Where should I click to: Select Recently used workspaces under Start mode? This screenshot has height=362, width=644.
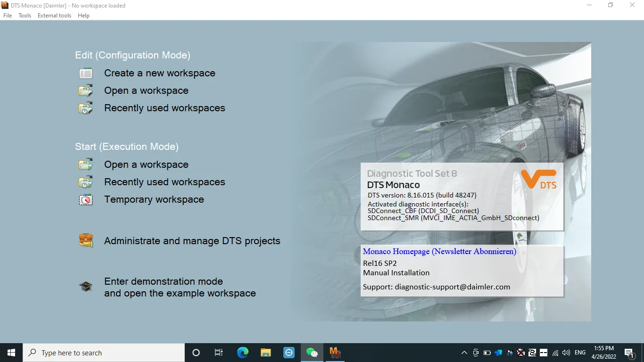click(x=165, y=182)
